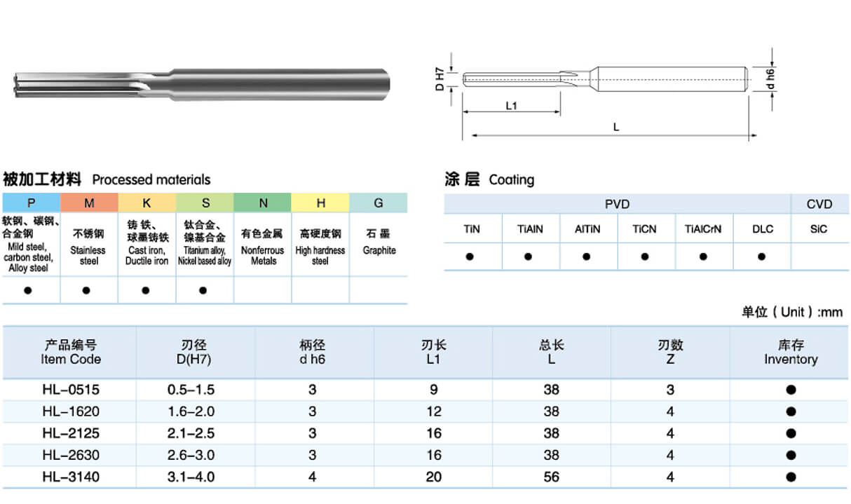Image resolution: width=851 pixels, height=504 pixels.
Task: Select the CVD coating header
Action: [819, 204]
